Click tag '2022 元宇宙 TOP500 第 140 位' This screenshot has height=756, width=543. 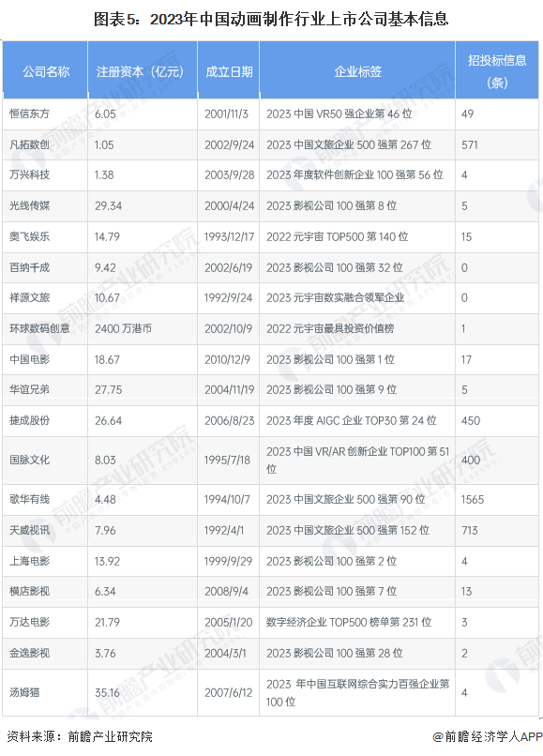[337, 236]
